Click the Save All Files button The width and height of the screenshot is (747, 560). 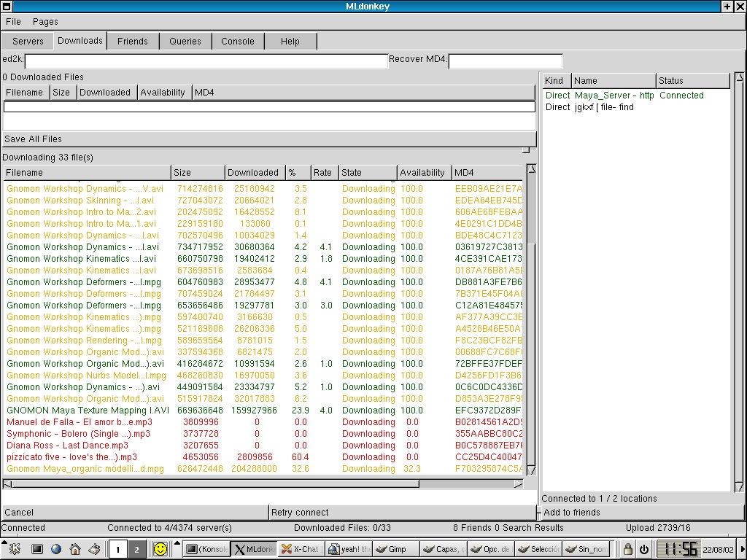coord(269,139)
